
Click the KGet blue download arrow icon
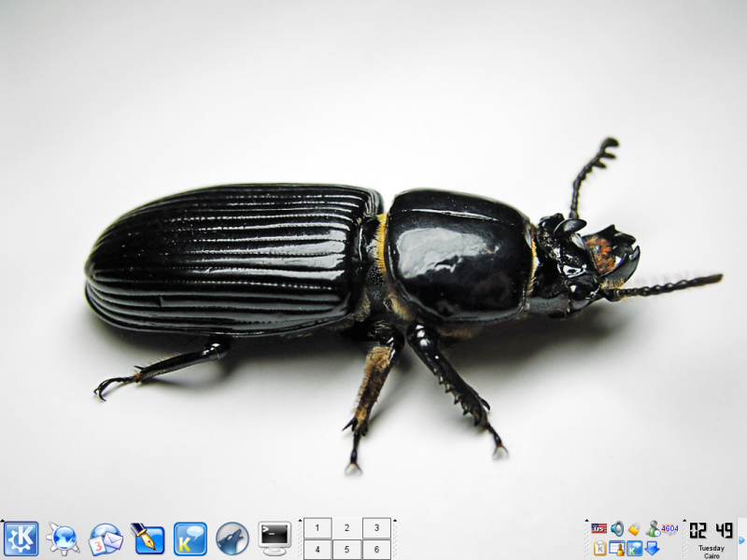[654, 548]
